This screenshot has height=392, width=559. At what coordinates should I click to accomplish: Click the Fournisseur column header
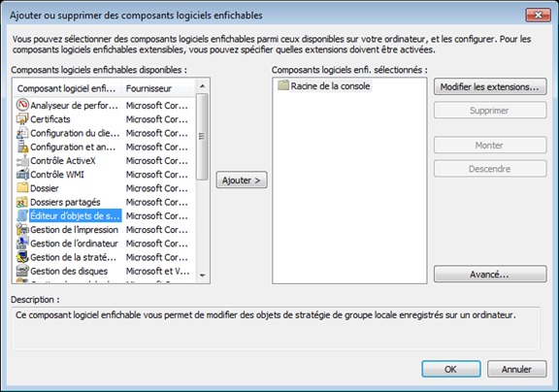click(x=158, y=88)
